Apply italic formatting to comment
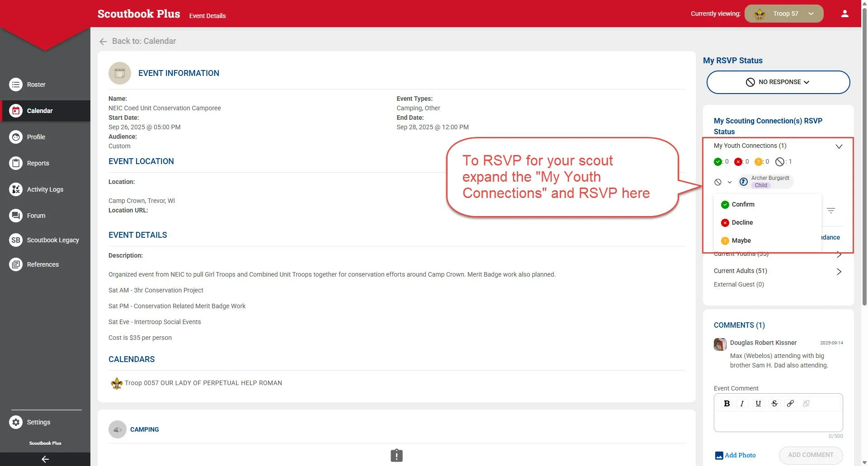 pyautogui.click(x=742, y=404)
